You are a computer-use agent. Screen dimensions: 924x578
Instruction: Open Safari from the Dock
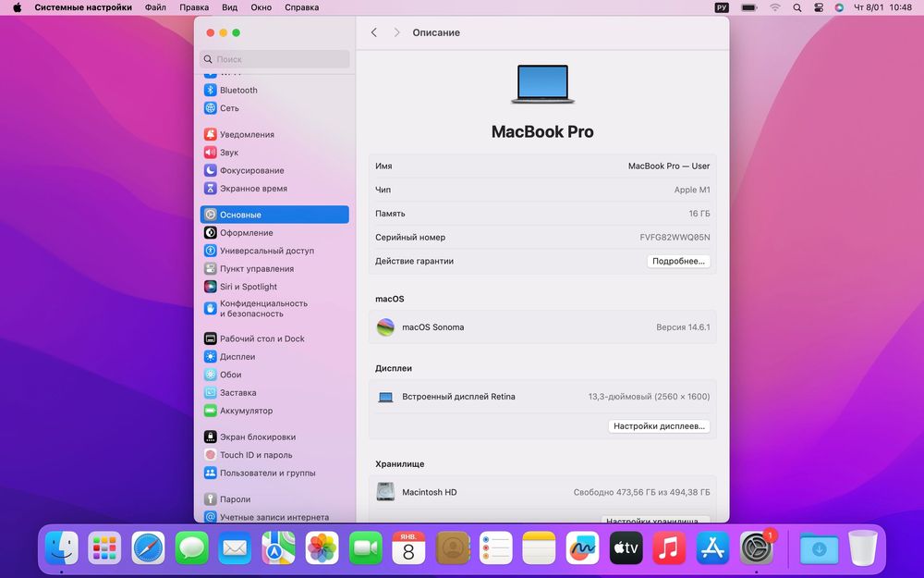pyautogui.click(x=148, y=547)
